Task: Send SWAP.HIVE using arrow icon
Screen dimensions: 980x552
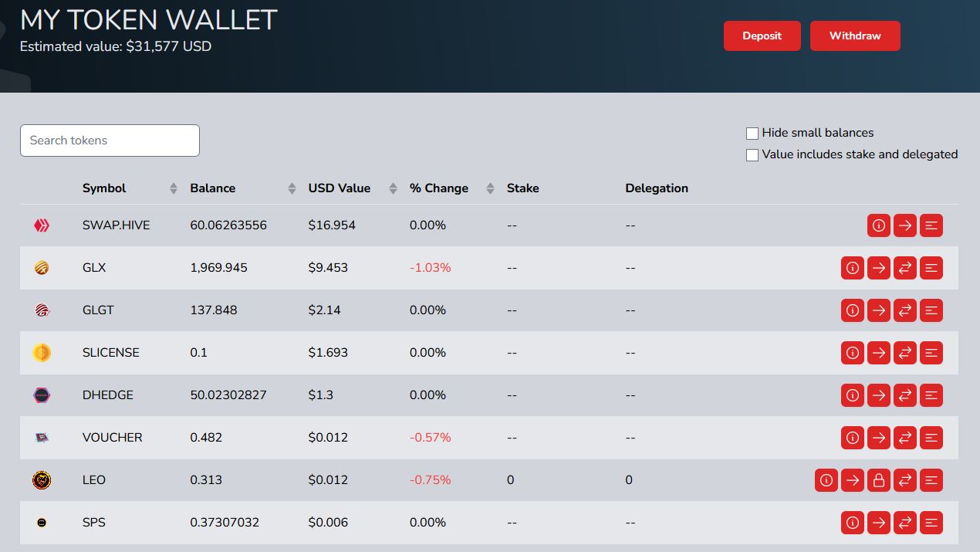Action: (905, 225)
